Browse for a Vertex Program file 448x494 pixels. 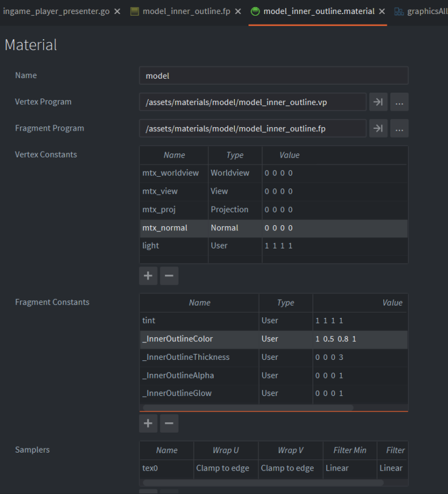[x=399, y=102]
